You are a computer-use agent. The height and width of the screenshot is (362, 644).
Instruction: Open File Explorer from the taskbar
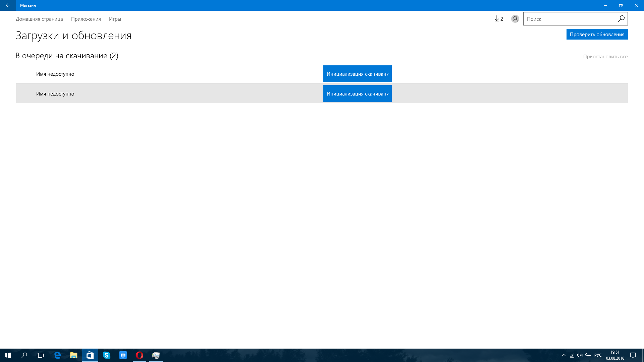(x=74, y=355)
